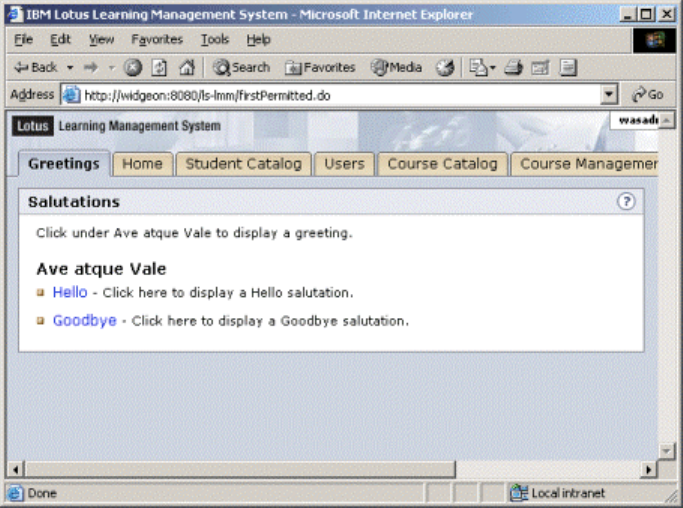
Task: Click the Windows flag throbber logo
Action: click(655, 40)
